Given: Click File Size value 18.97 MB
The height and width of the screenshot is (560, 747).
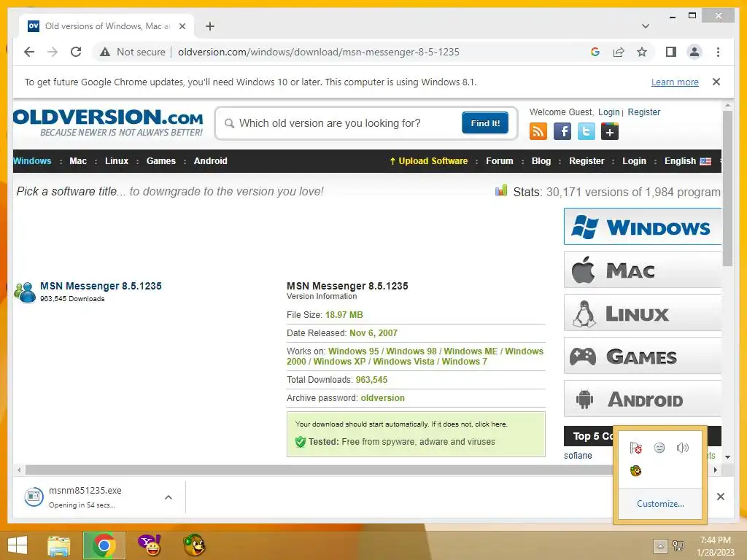Looking at the screenshot, I should (344, 315).
